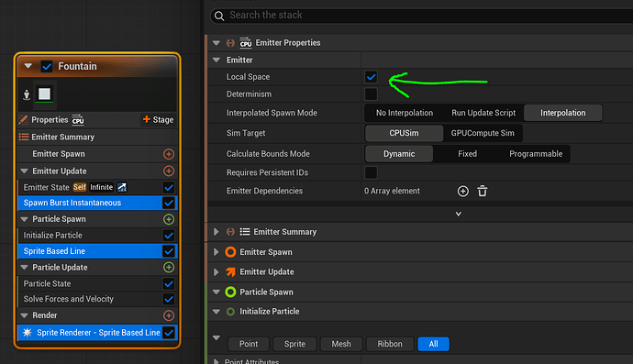The image size is (633, 364).
Task: Select the Point attribute filter
Action: 249,344
